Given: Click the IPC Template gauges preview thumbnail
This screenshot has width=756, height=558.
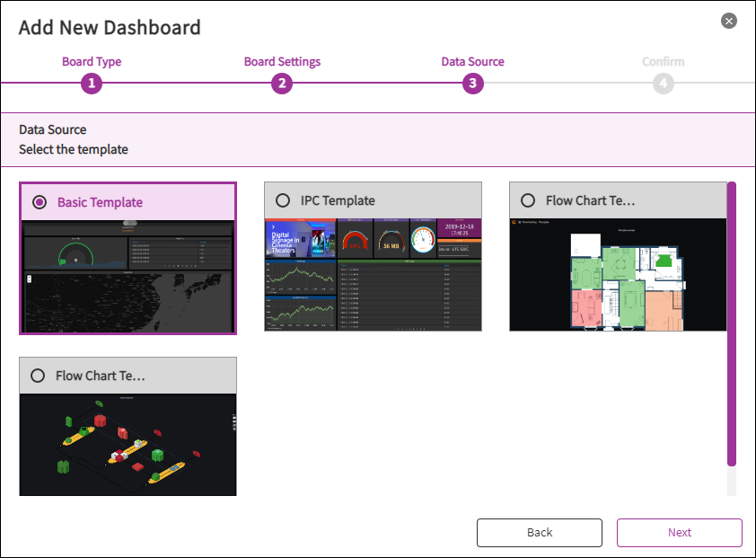Looking at the screenshot, I should 373,274.
